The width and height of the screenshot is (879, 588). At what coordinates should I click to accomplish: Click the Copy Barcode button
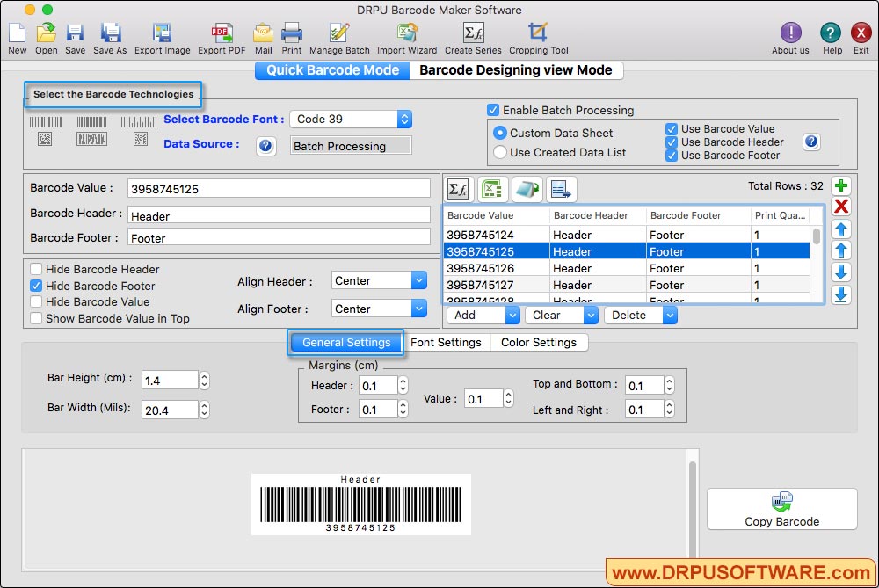781,510
